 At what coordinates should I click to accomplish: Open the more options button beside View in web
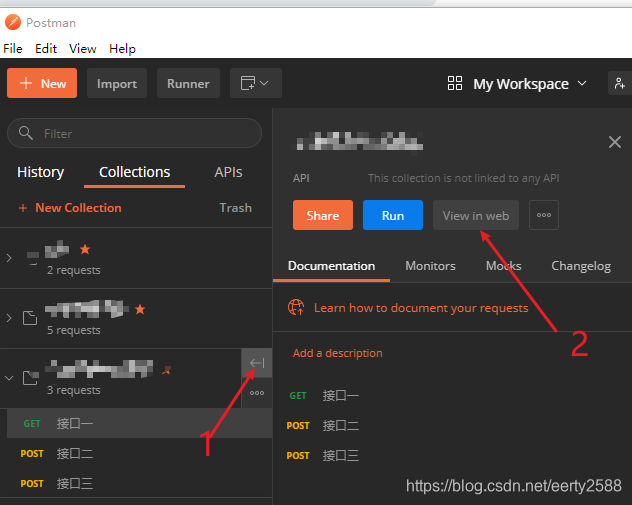coord(544,215)
